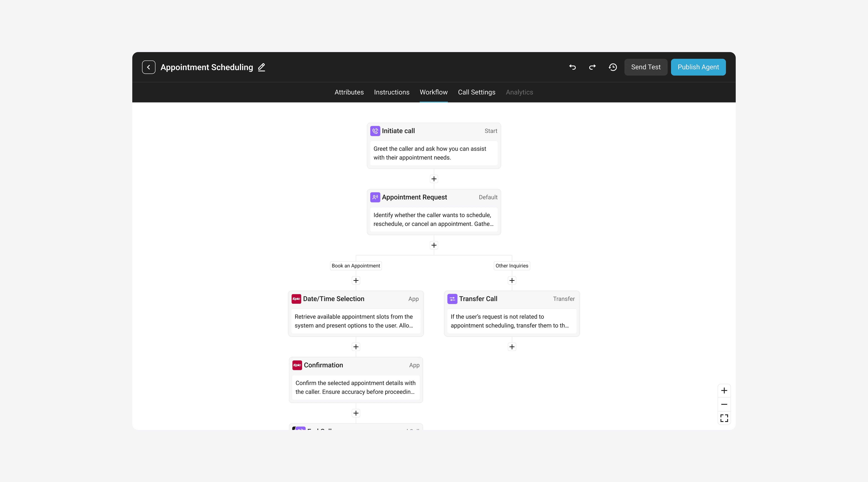This screenshot has width=868, height=482.
Task: Open the version history
Action: click(613, 67)
